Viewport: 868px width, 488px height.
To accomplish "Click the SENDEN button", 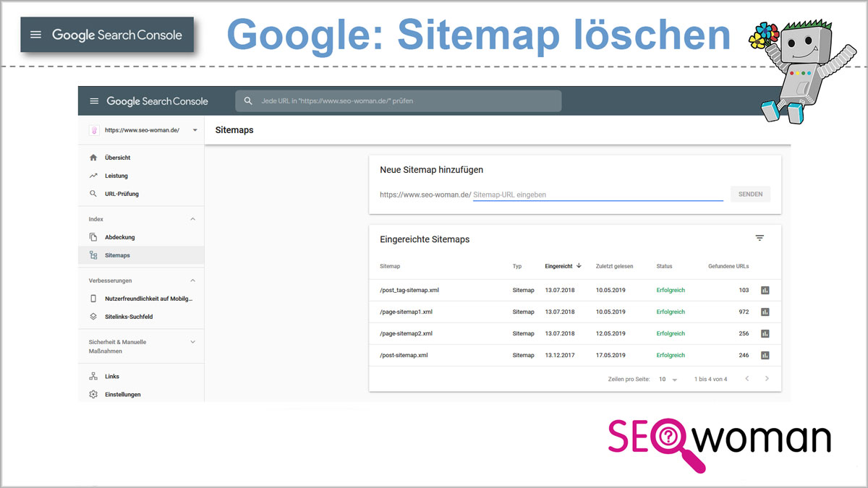I will [x=750, y=194].
